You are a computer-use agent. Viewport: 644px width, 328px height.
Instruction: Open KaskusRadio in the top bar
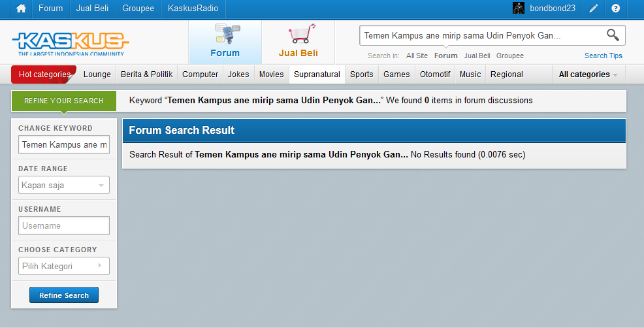pos(193,8)
